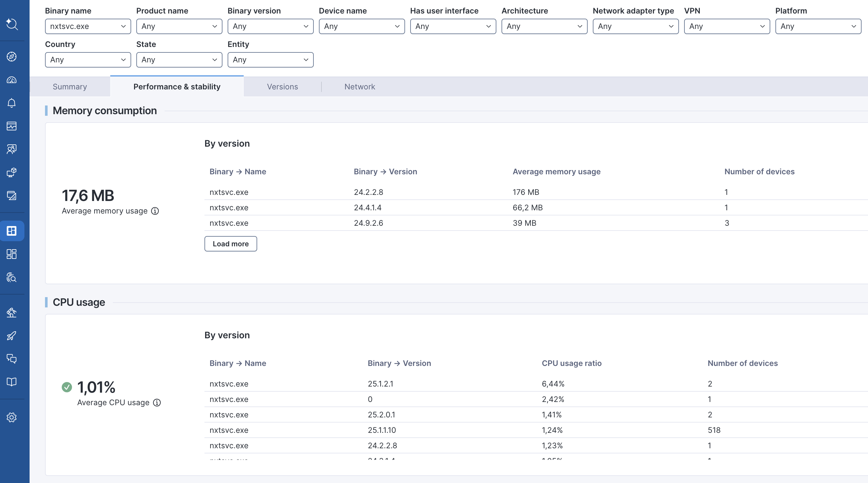View notifications via the bell icon
The width and height of the screenshot is (868, 483).
click(12, 103)
